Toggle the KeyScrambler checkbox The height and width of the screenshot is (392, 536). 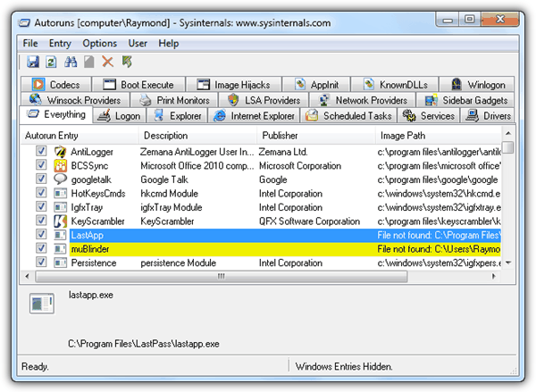click(x=41, y=220)
